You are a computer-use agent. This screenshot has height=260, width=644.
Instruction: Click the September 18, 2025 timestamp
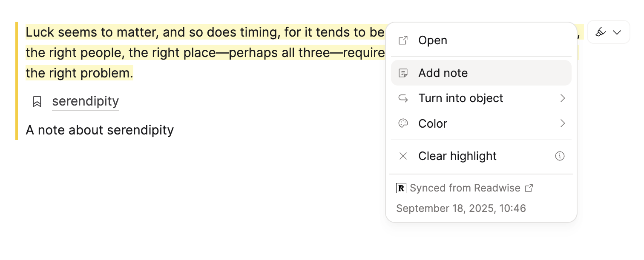[x=461, y=209]
